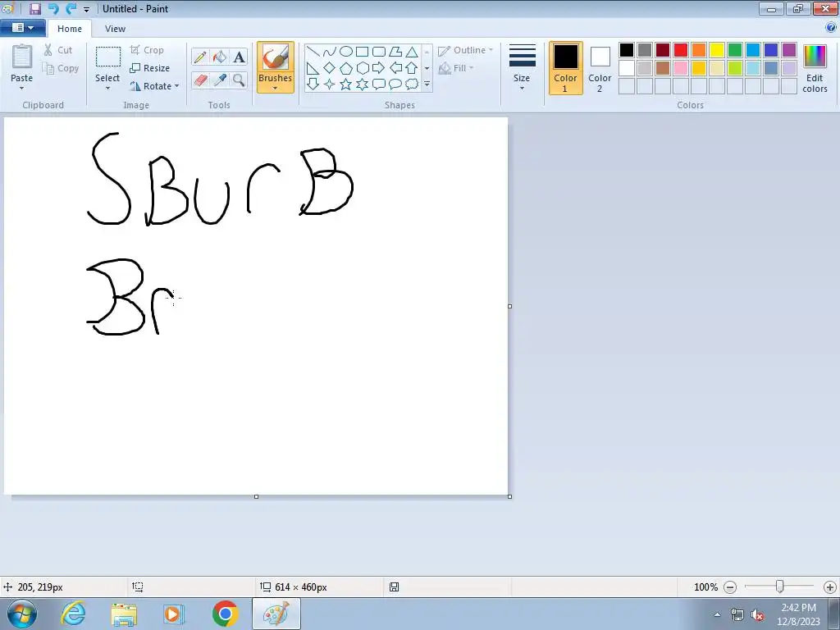The height and width of the screenshot is (630, 840).
Task: Choose the Line shape
Action: pos(313,52)
